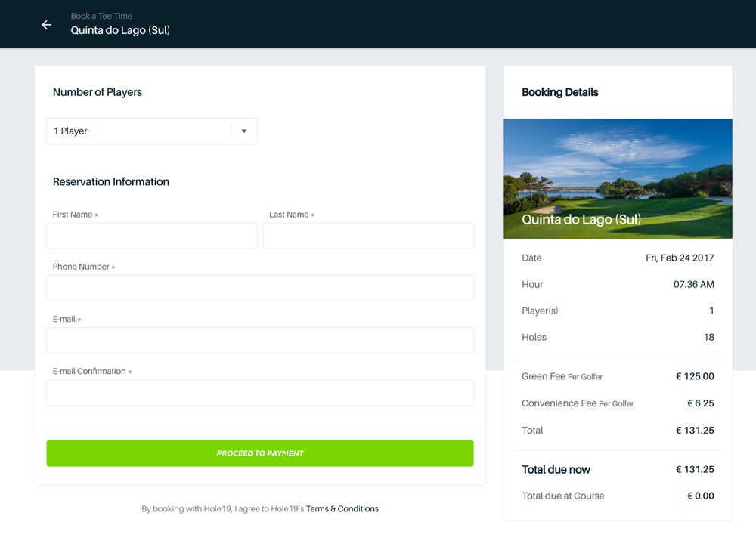The height and width of the screenshot is (550, 756).
Task: Click the Quinta do Lago course photo
Action: (x=618, y=178)
